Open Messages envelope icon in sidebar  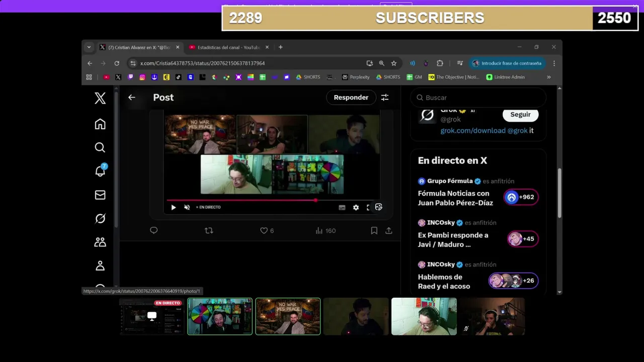100,195
